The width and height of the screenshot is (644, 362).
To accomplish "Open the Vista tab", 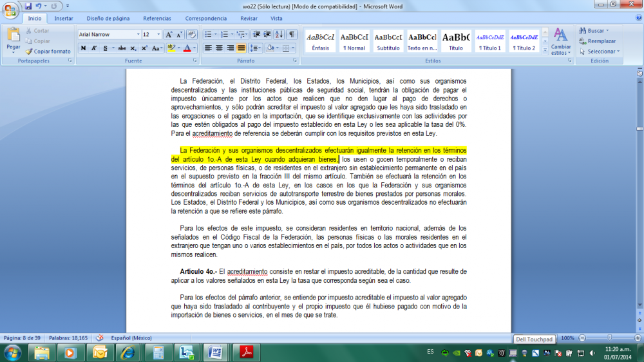I will pyautogui.click(x=276, y=19).
